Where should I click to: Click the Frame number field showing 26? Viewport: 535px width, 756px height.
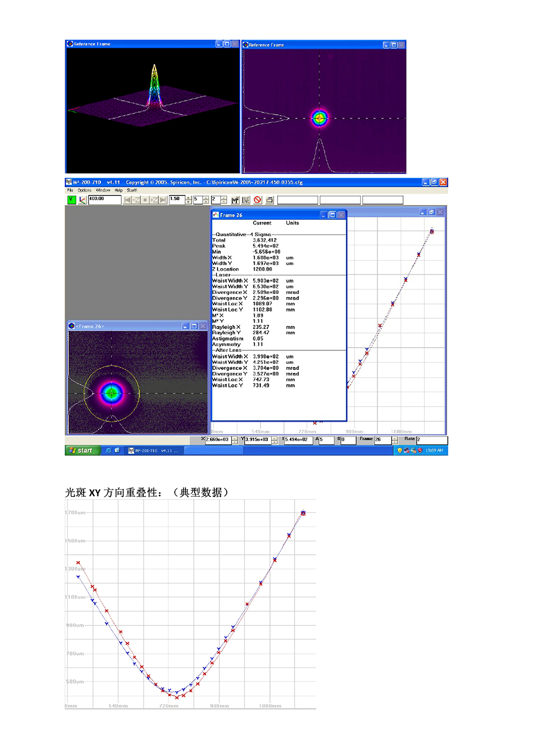coord(383,440)
